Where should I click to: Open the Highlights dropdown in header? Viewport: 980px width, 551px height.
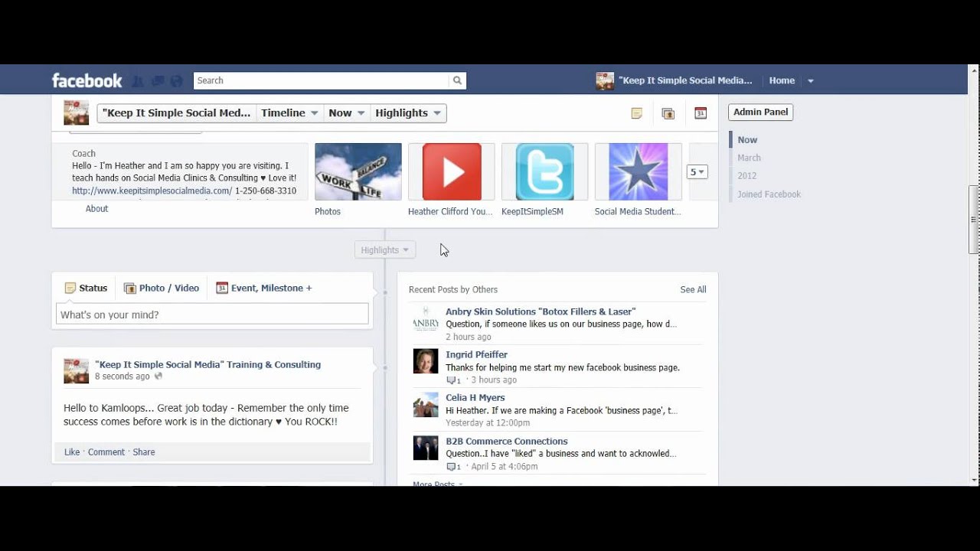[408, 113]
